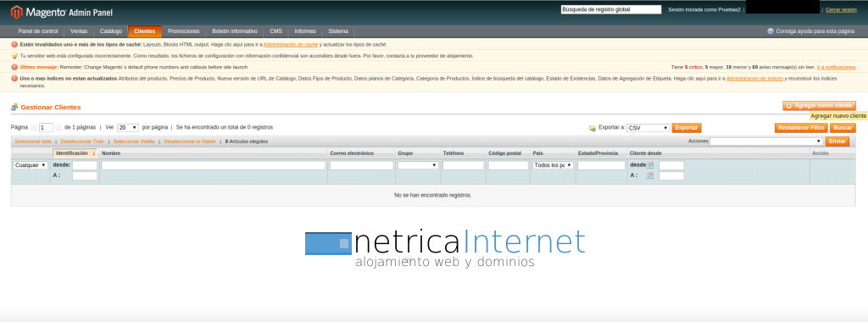Open the Acciones dropdown
This screenshot has height=322, width=868.
[x=766, y=141]
